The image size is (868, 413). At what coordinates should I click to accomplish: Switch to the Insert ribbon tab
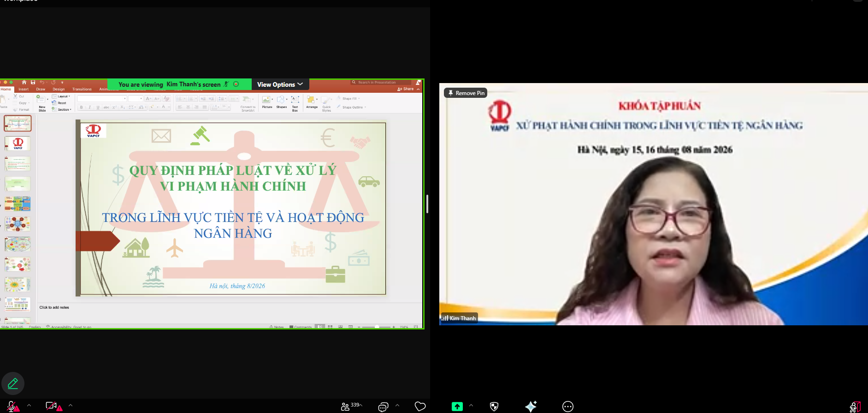coord(24,89)
